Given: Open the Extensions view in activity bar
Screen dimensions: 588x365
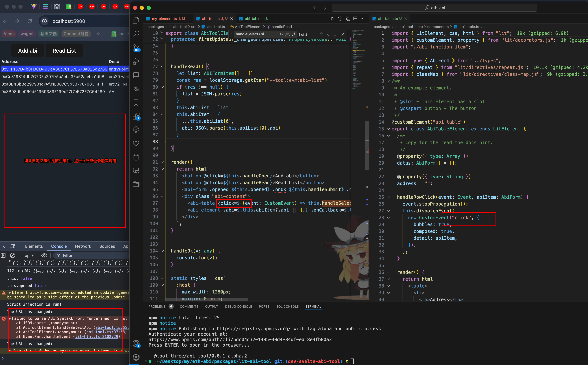Looking at the screenshot, I should (x=136, y=116).
